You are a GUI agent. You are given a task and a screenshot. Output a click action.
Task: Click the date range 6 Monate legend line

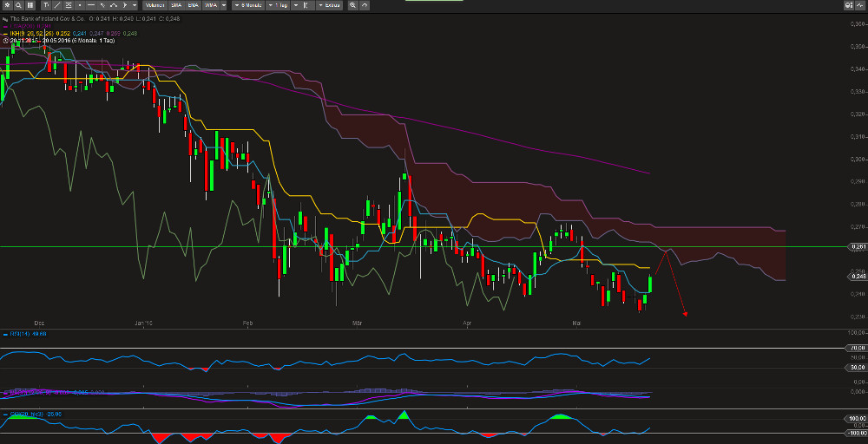(61, 41)
